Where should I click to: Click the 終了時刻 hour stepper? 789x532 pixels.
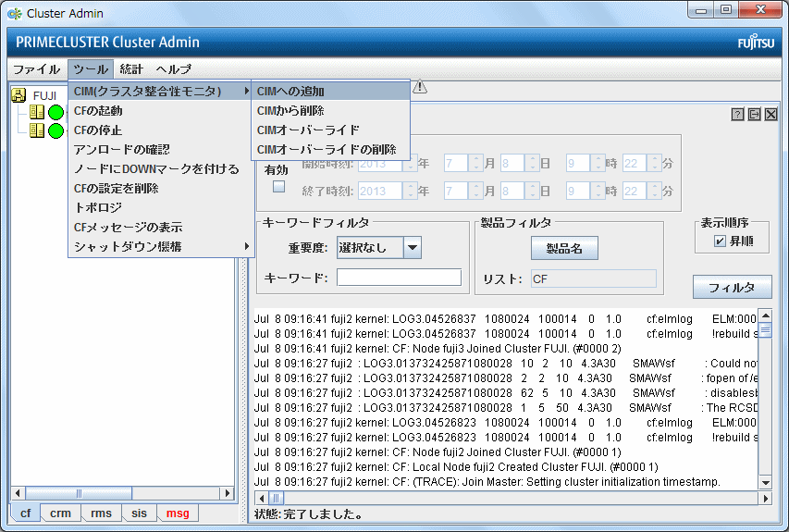(x=598, y=191)
